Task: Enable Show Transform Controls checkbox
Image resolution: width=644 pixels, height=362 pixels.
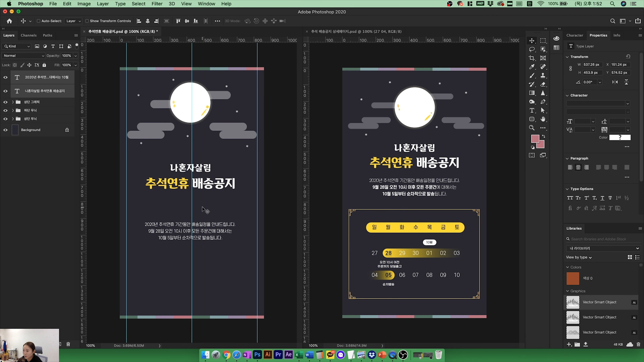Action: click(87, 21)
